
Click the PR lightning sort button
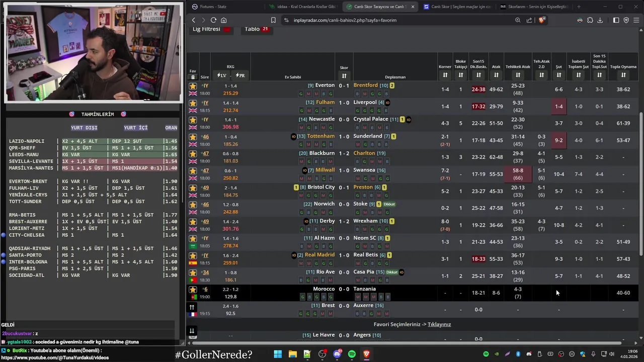(x=240, y=75)
